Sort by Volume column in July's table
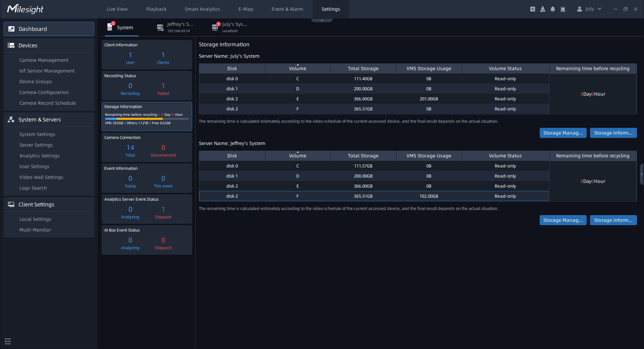Image resolution: width=644 pixels, height=349 pixels. point(298,68)
